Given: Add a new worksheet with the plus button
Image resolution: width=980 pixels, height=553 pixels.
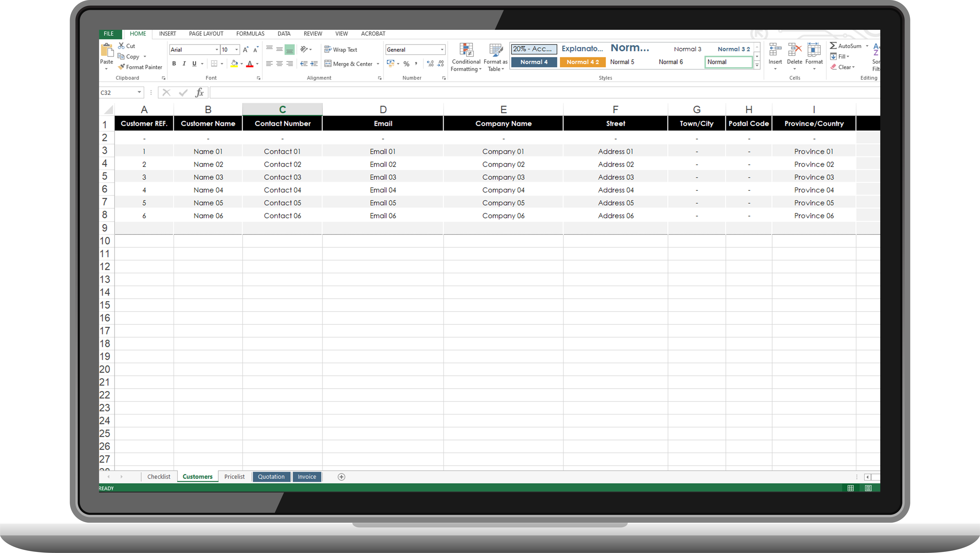Looking at the screenshot, I should coord(341,477).
